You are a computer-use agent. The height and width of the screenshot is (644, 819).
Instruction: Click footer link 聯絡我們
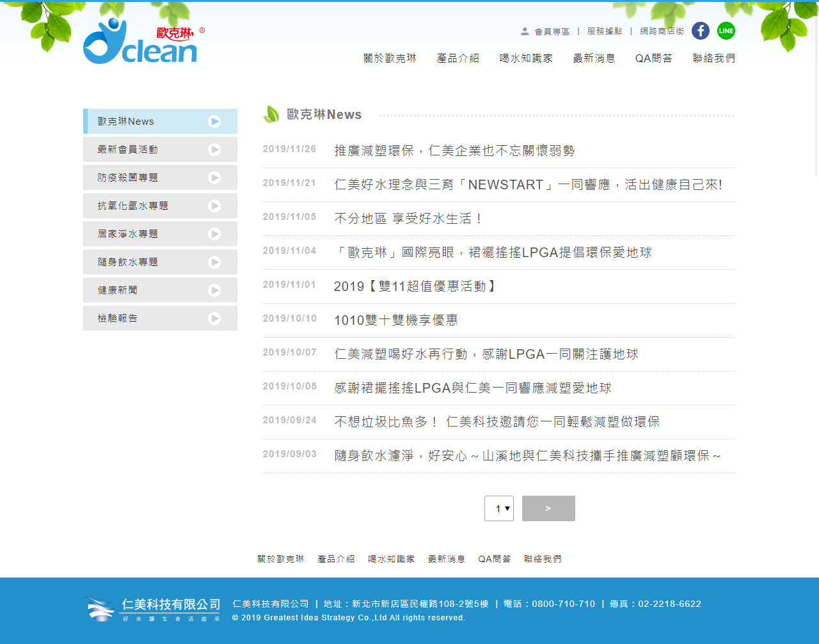tap(543, 559)
